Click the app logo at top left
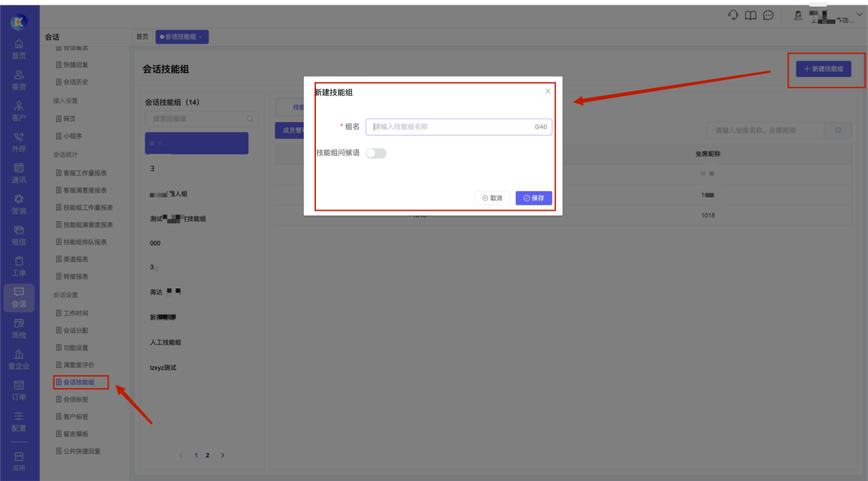This screenshot has height=481, width=868. 19,22
